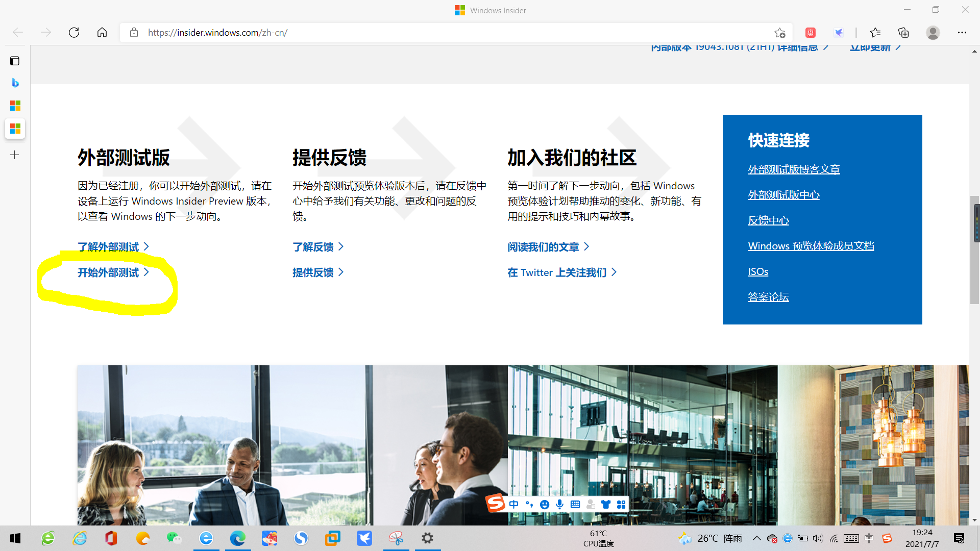The width and height of the screenshot is (980, 551).
Task: Open the 答案论坛 quick link
Action: point(768,297)
